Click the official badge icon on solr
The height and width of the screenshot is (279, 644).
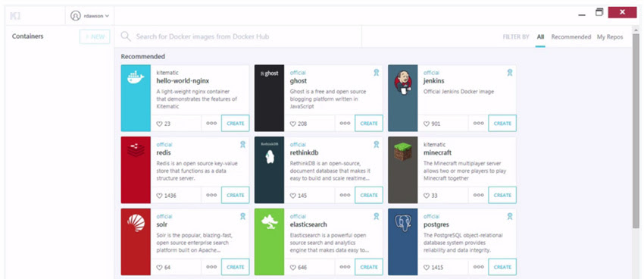point(242,217)
